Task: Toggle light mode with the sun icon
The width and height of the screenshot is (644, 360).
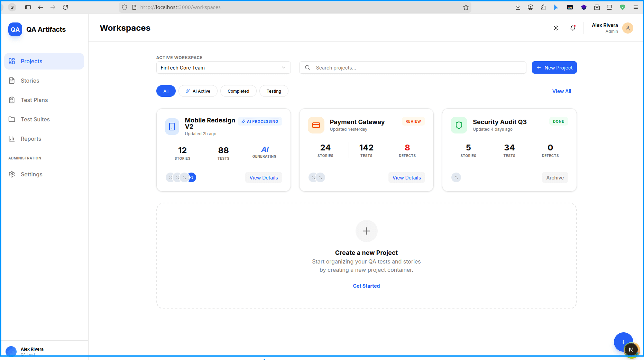Action: point(556,28)
